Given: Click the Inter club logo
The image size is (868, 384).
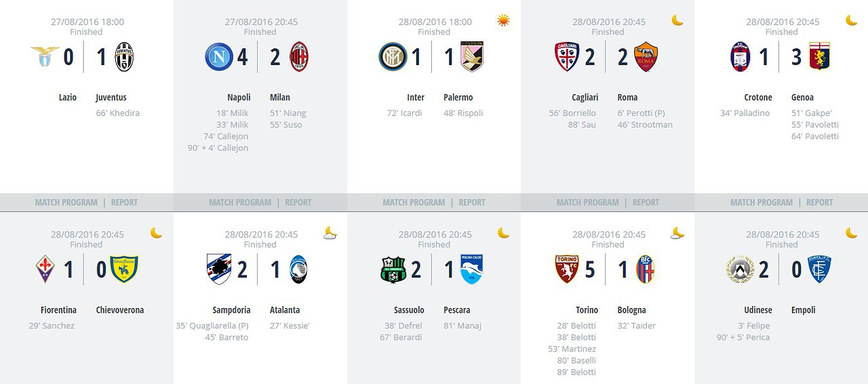Looking at the screenshot, I should point(393,57).
